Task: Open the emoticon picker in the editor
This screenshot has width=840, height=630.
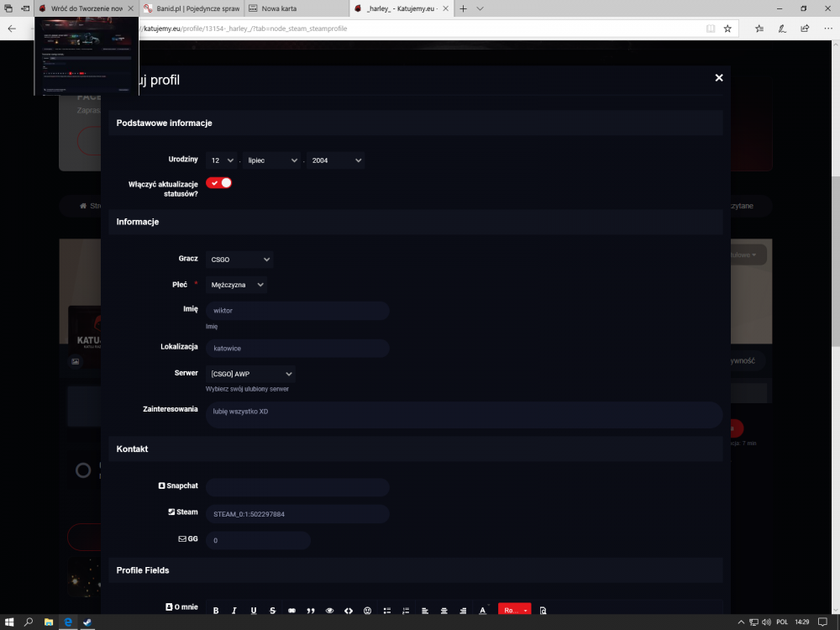Action: coord(368,610)
